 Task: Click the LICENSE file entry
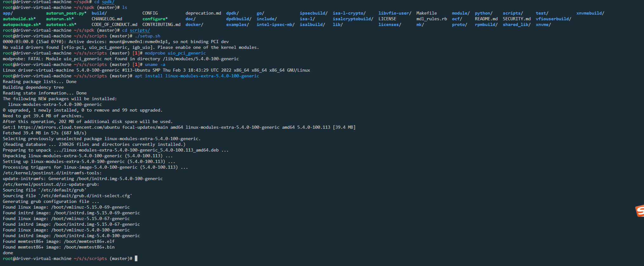coord(387,19)
